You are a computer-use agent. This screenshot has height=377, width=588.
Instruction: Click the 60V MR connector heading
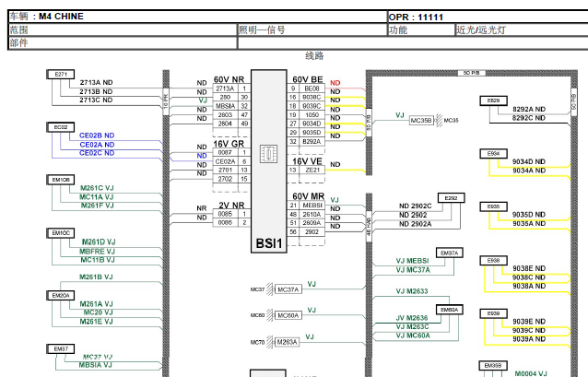[308, 196]
